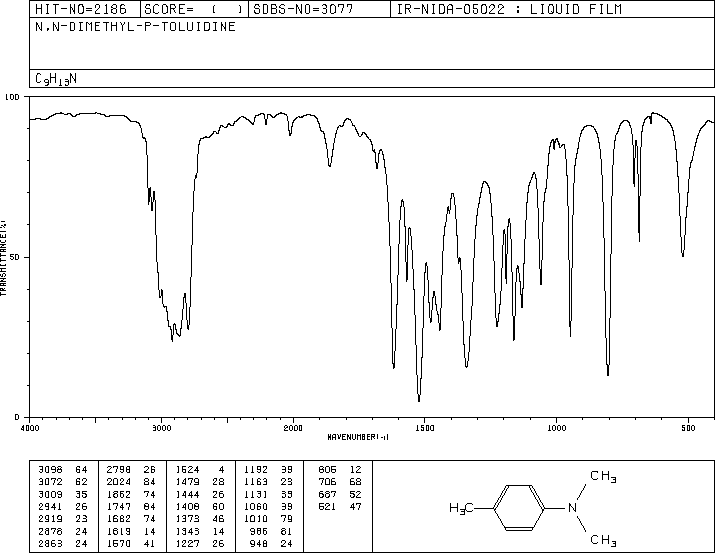
Task: Click the 500 wavenumber axis label
Action: (688, 428)
